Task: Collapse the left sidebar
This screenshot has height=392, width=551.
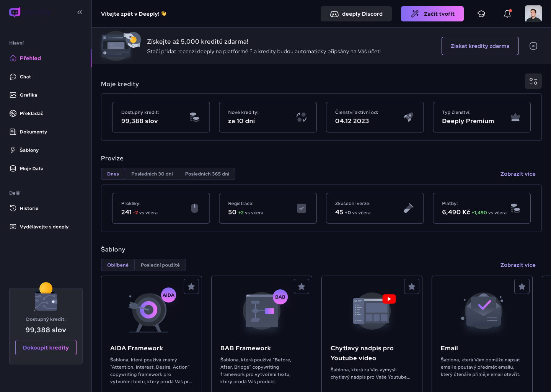Action: [80, 12]
